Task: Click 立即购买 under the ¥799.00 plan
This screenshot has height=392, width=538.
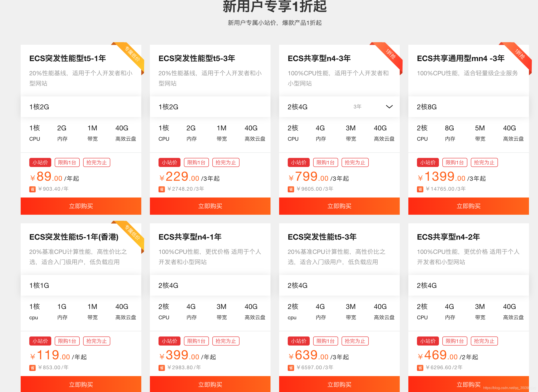Action: point(339,206)
